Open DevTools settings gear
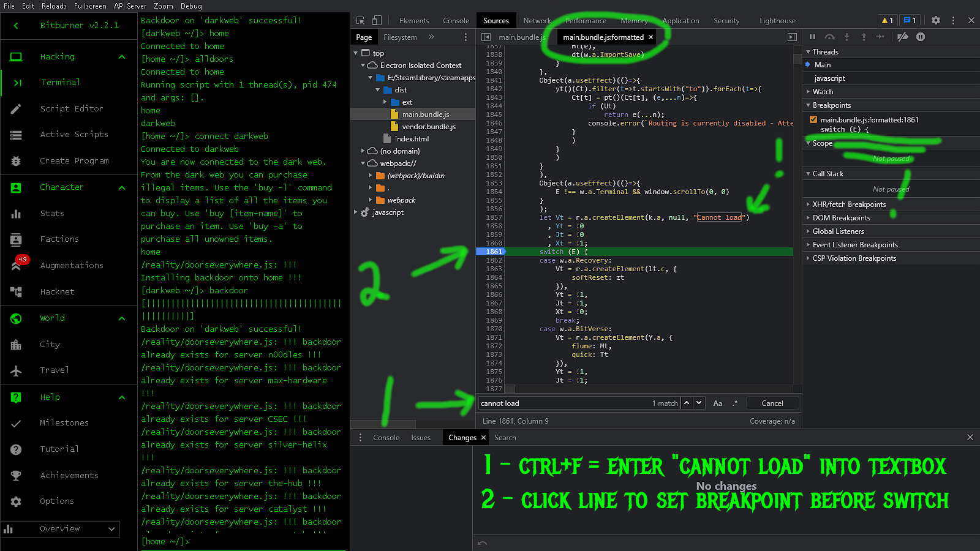The image size is (980, 551). click(936, 20)
